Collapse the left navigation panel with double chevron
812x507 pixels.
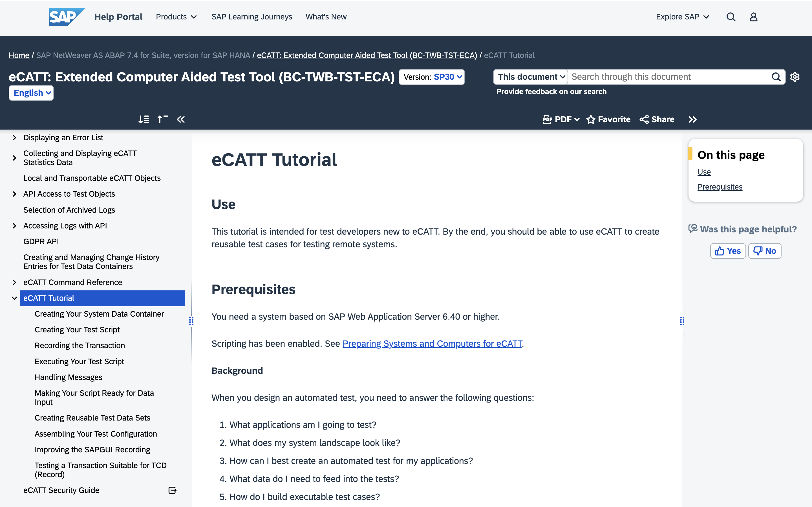(x=181, y=119)
